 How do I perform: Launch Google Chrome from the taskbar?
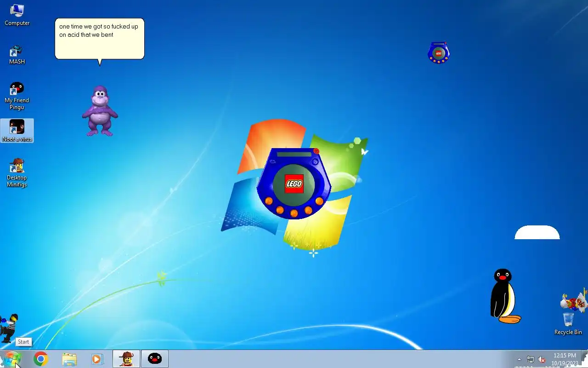click(x=41, y=359)
